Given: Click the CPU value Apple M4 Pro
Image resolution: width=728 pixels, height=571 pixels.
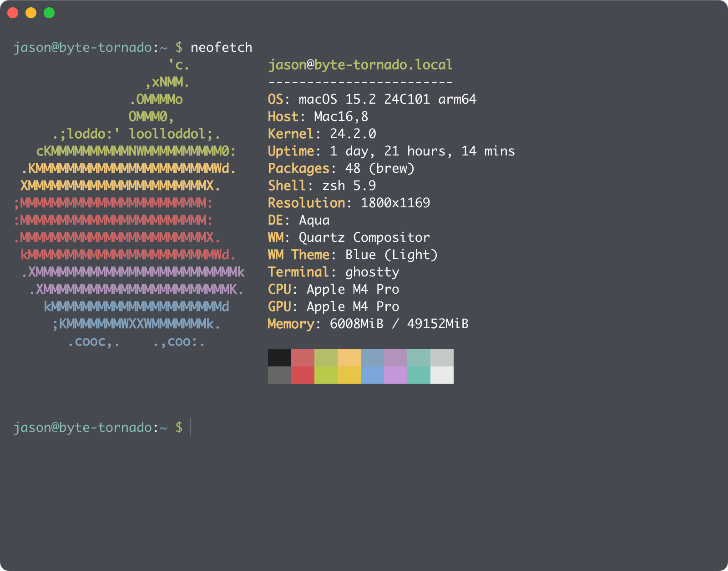Looking at the screenshot, I should (x=353, y=289).
